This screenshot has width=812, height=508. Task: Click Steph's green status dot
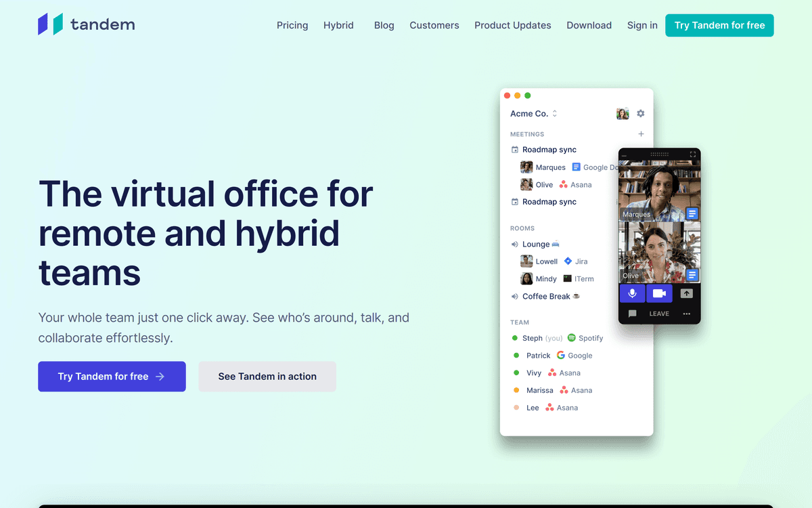click(x=515, y=338)
